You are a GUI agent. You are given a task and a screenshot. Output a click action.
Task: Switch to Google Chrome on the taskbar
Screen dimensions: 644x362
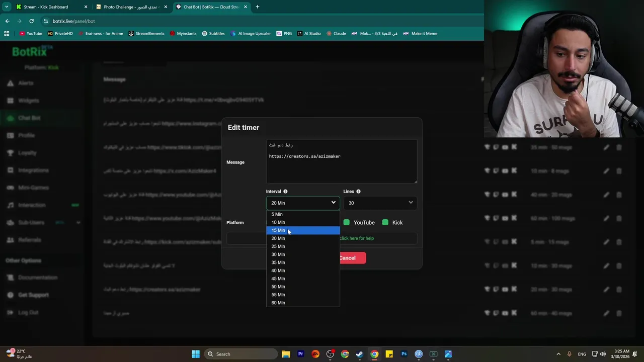(x=374, y=354)
